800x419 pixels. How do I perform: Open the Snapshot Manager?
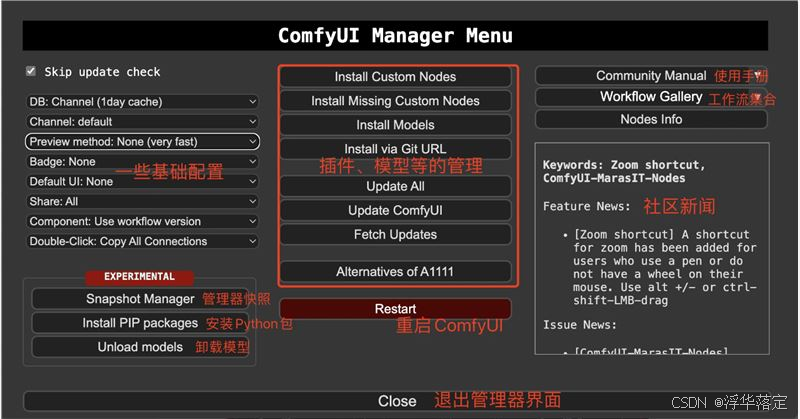pyautogui.click(x=140, y=299)
